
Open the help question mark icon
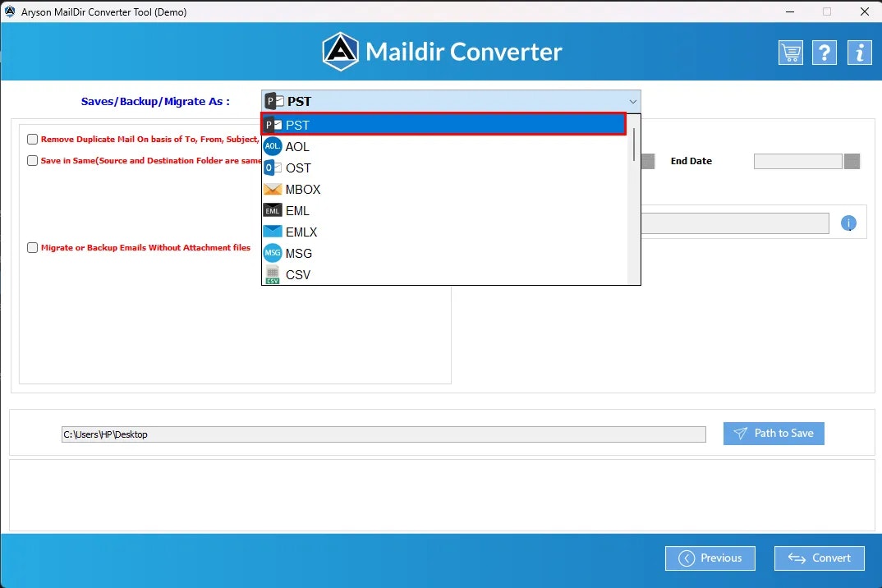pos(825,53)
